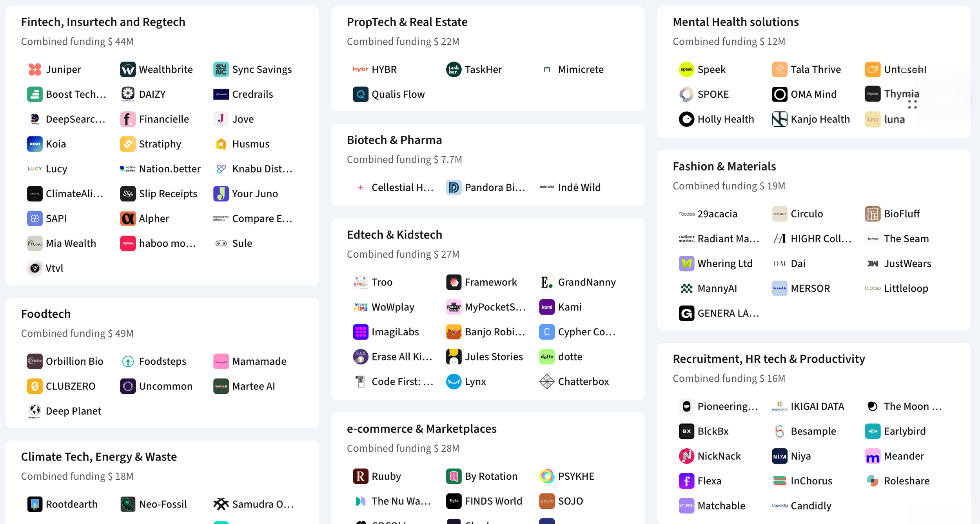
Task: Select the Chatterbox company entry
Action: [574, 382]
